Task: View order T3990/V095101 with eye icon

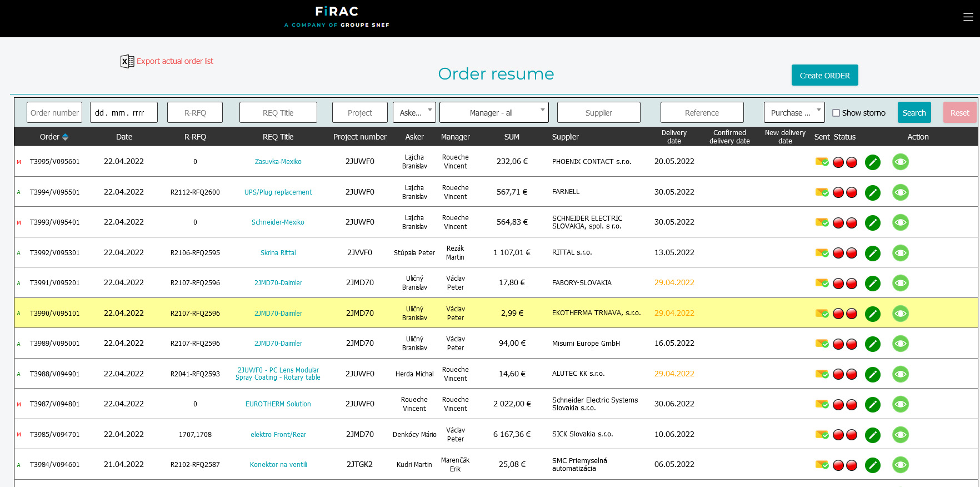Action: [900, 314]
